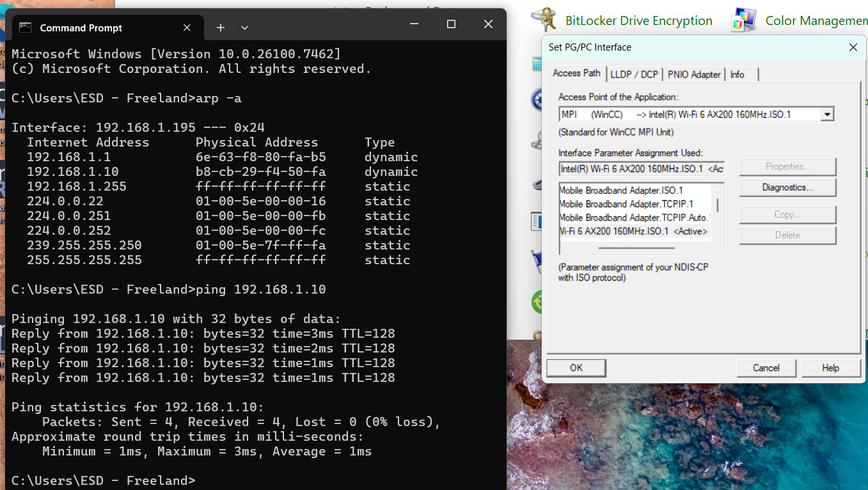Open Help for Set PG/PC Interface

(x=830, y=368)
